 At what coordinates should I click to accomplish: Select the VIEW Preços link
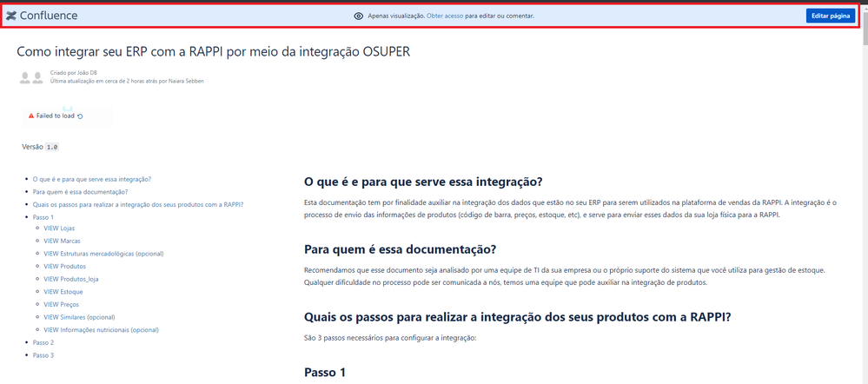pyautogui.click(x=62, y=304)
